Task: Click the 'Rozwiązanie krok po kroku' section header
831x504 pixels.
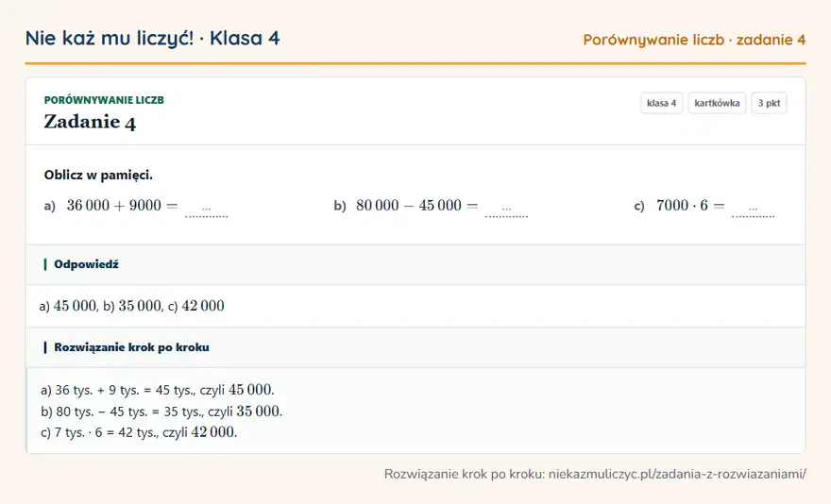Action: point(415,347)
